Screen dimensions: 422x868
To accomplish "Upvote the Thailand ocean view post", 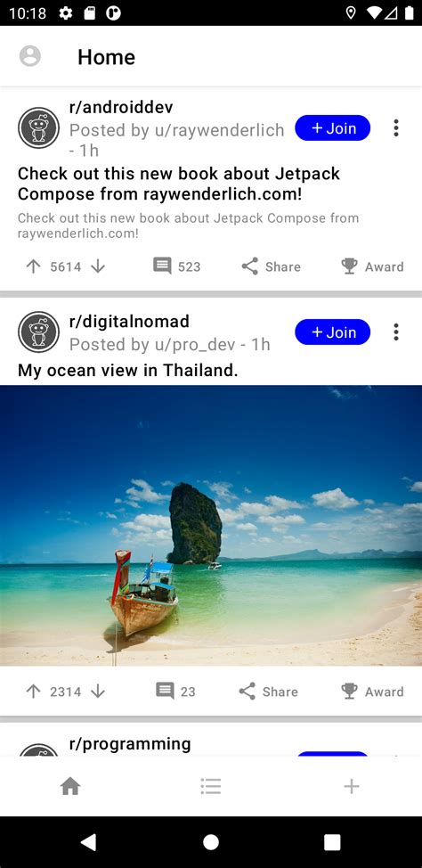I will coord(34,692).
